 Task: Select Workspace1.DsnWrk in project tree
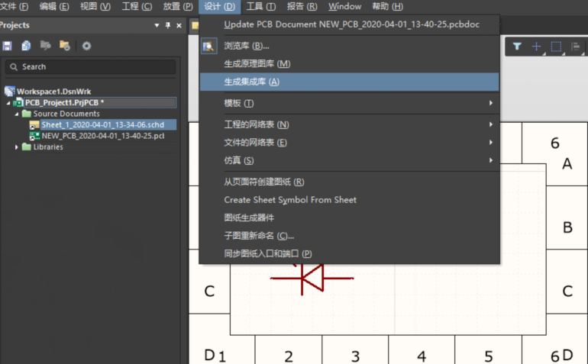(54, 92)
